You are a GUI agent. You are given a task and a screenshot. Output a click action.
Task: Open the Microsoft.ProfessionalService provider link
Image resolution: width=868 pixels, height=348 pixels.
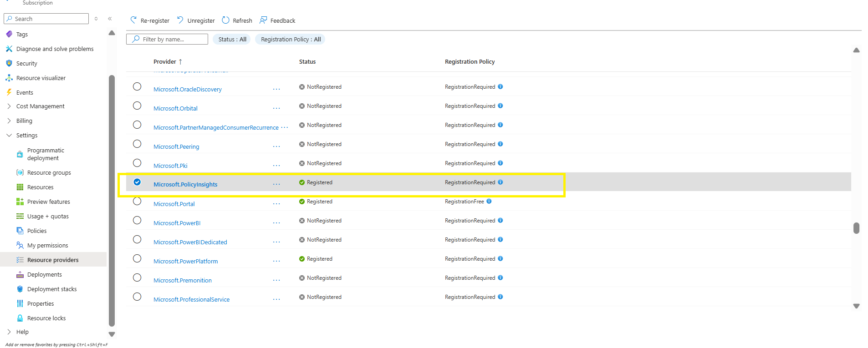pos(191,299)
